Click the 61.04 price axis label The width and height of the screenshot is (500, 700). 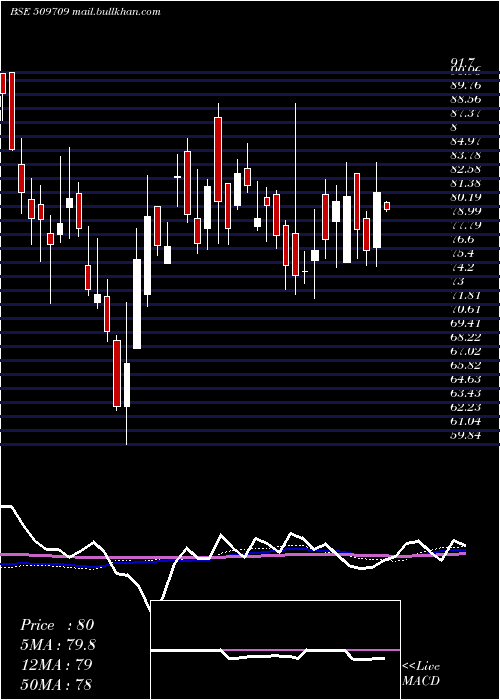pos(466,421)
